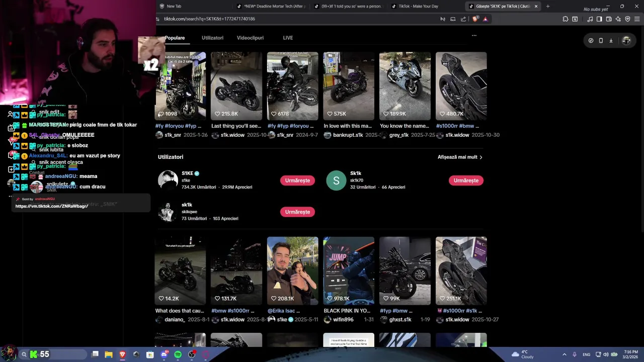This screenshot has width=644, height=362.
Task: Follow S1KE with Urmărește button
Action: tap(297, 180)
